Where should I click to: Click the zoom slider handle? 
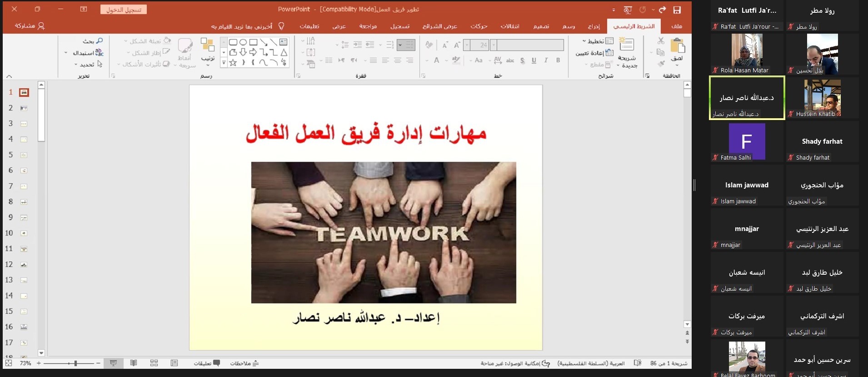75,363
